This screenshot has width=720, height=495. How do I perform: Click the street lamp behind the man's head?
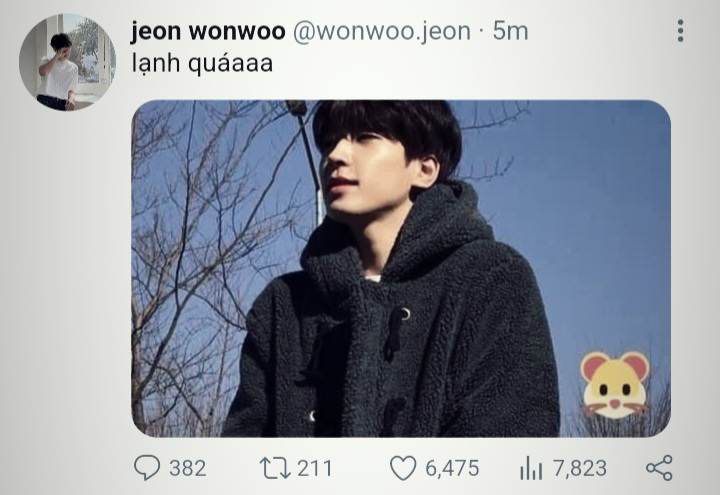[307, 156]
